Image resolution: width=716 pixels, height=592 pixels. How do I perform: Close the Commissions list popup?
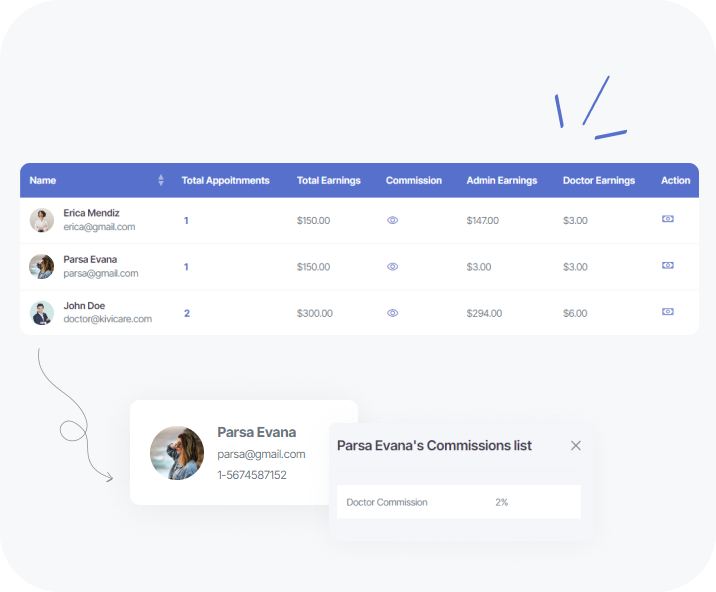576,446
